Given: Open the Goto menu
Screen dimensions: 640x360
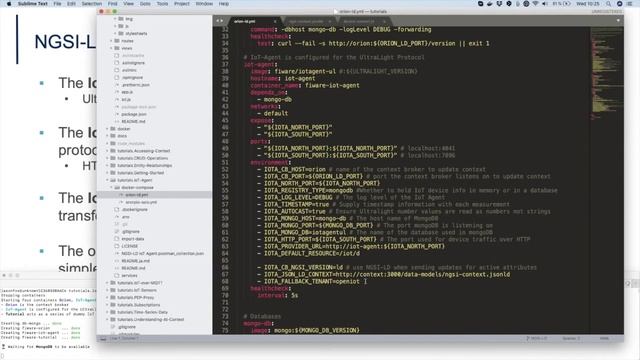Looking at the screenshot, I should tap(145, 4).
